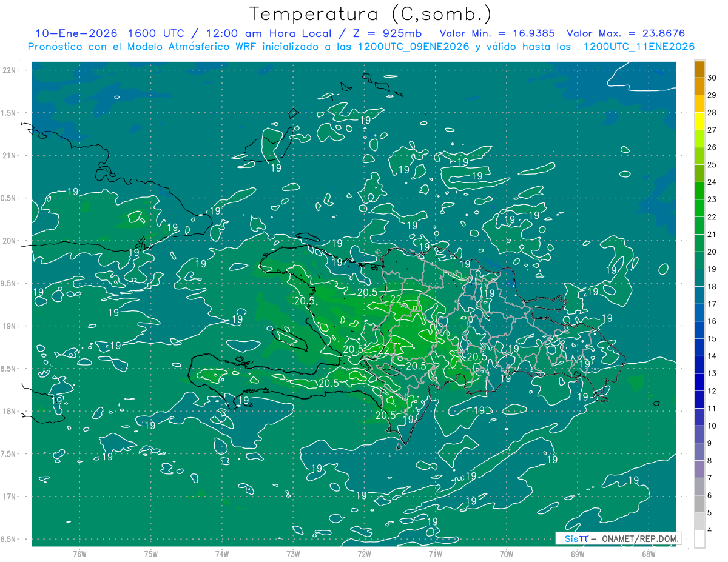The height and width of the screenshot is (562, 728).
Task: Click the white swatch at legend bottom
Action: [x=699, y=539]
